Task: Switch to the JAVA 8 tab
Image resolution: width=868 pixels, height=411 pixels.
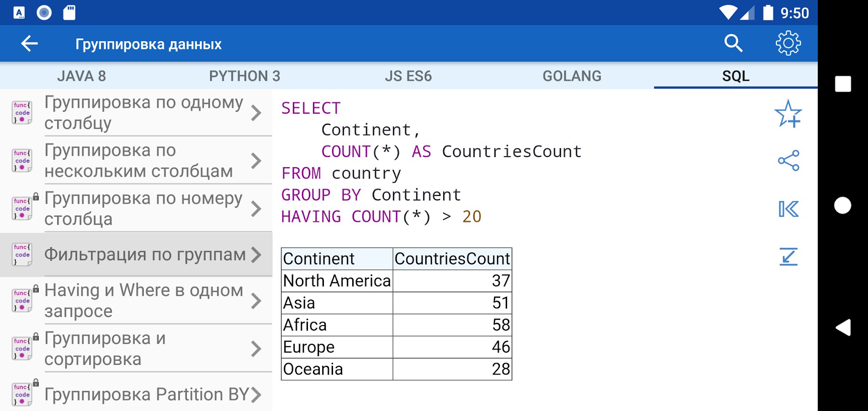Action: 82,76
